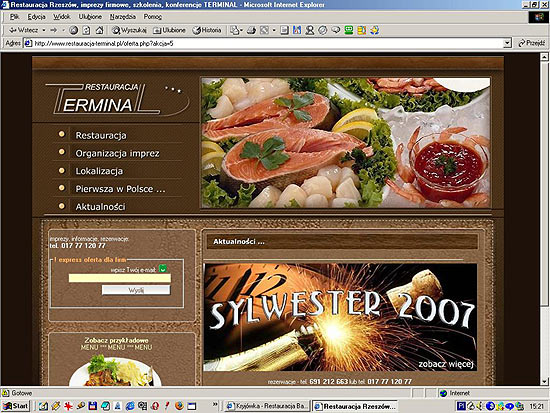Image resolution: width=550 pixels, height=413 pixels.
Task: Click the Wyślij submit button
Action: [136, 290]
